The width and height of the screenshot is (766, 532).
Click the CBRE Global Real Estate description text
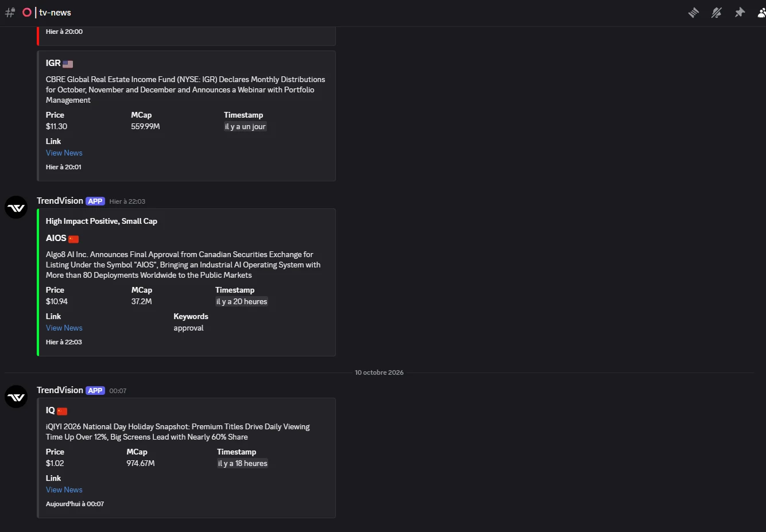185,90
